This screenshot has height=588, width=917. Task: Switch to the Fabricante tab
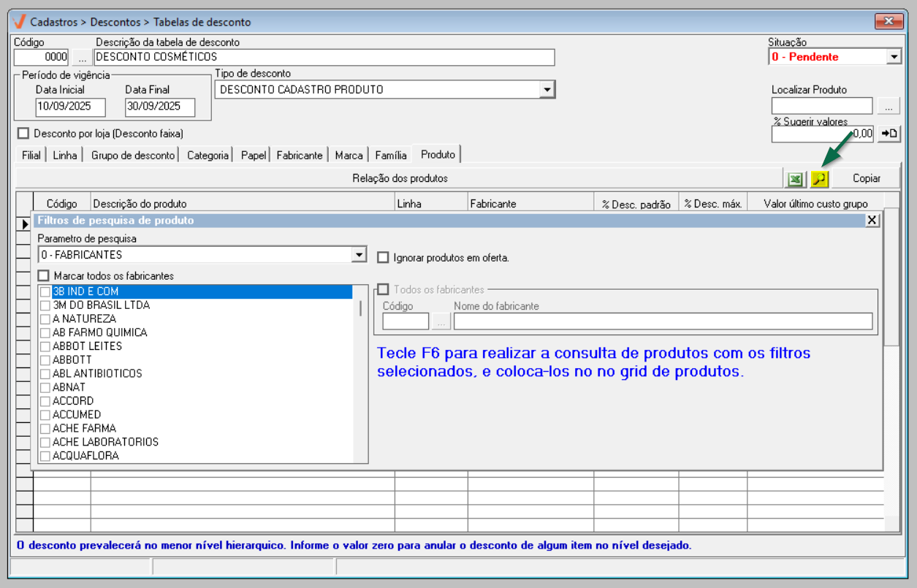click(x=300, y=156)
